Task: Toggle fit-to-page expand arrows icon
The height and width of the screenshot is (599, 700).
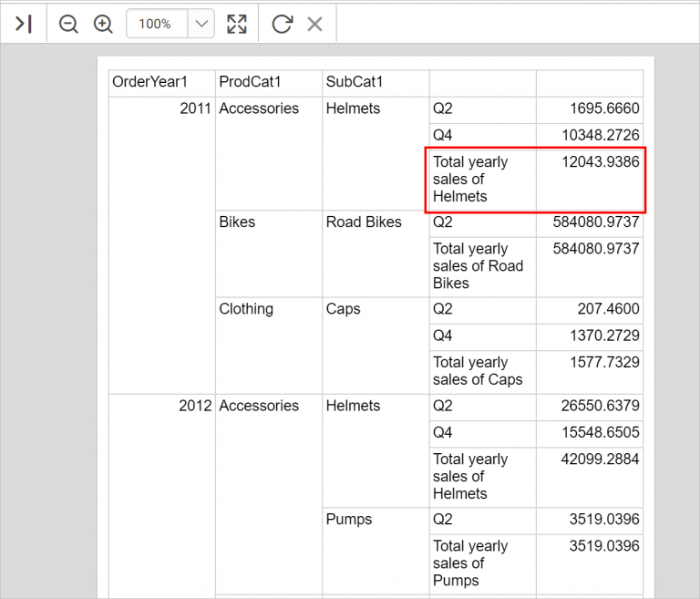Action: 237,24
